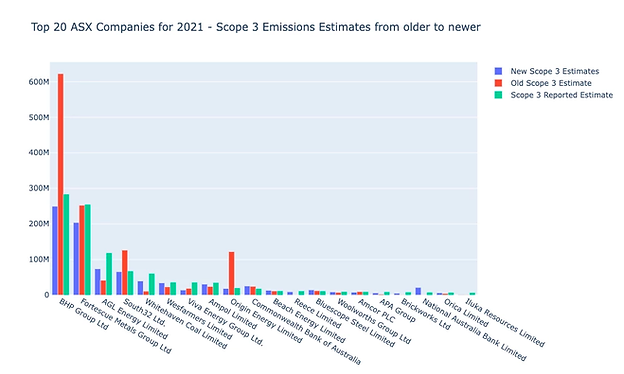
Task: Click the chart title text
Action: point(256,27)
